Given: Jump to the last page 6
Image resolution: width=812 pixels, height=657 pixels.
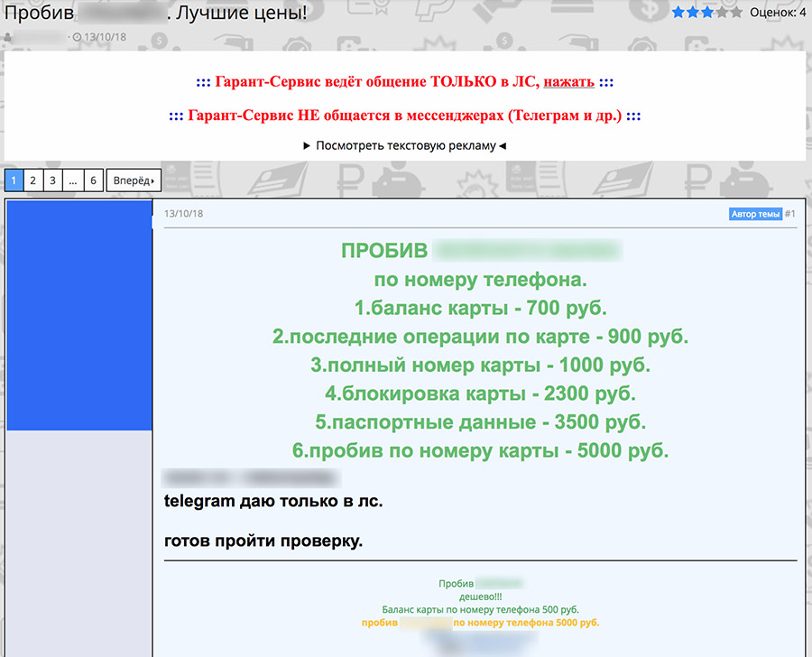Looking at the screenshot, I should coord(93,180).
